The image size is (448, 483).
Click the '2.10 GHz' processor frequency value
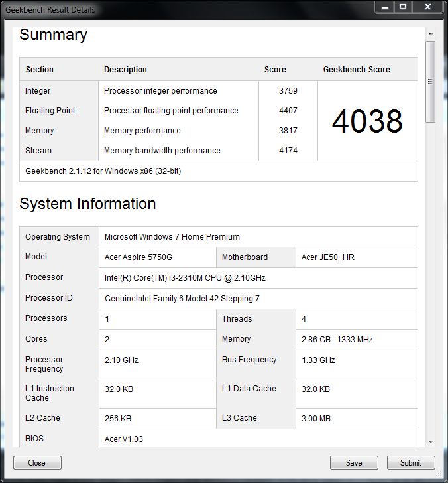pos(121,360)
